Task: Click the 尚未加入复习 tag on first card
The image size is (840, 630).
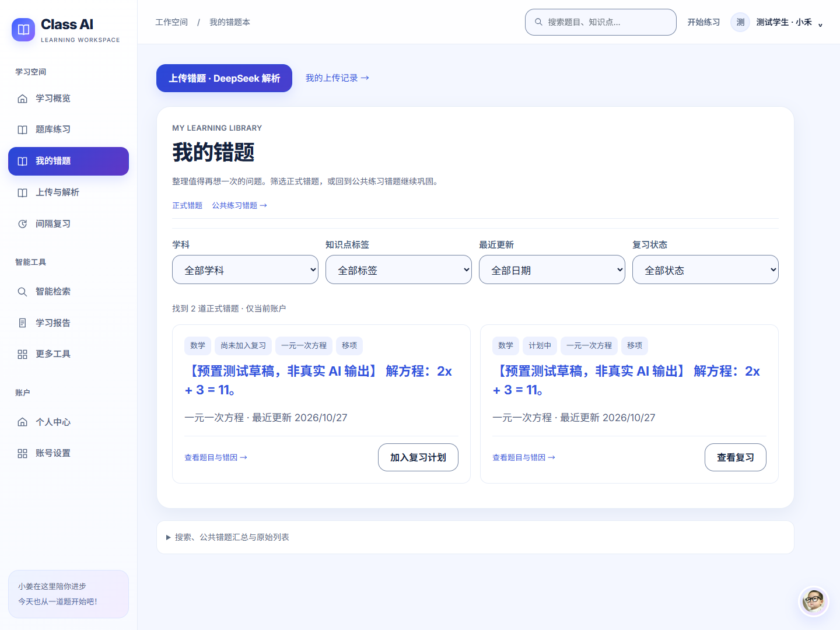Action: tap(243, 345)
